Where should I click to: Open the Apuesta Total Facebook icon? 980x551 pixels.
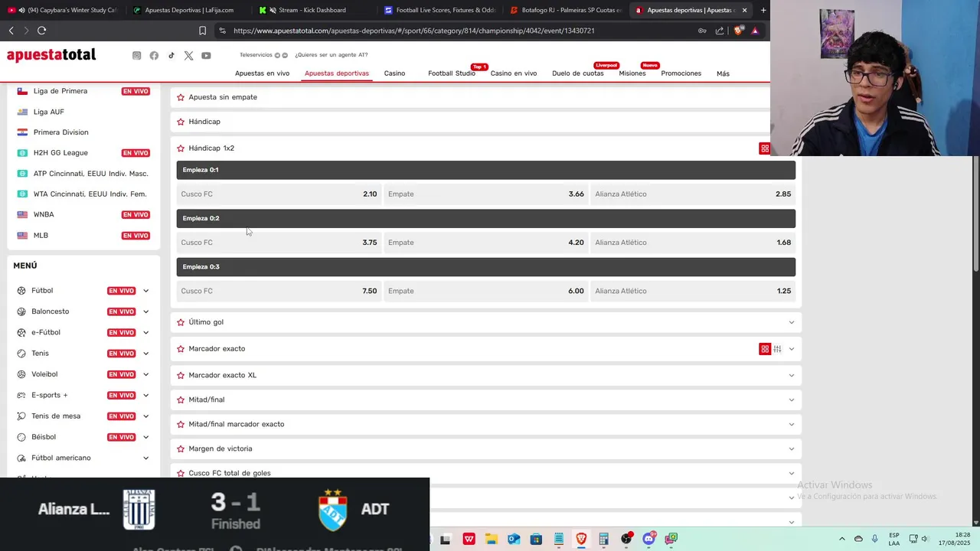(x=154, y=55)
